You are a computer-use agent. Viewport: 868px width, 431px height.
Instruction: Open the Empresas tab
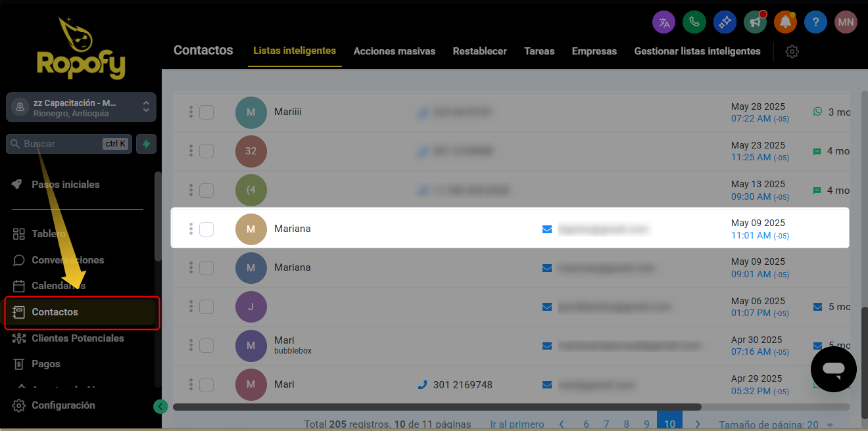(594, 51)
